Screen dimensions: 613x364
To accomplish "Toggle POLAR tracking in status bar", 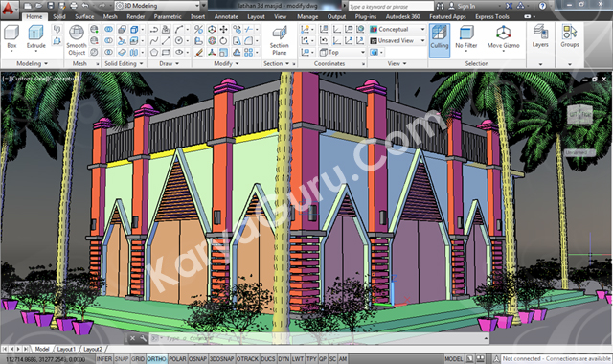I will [x=177, y=359].
